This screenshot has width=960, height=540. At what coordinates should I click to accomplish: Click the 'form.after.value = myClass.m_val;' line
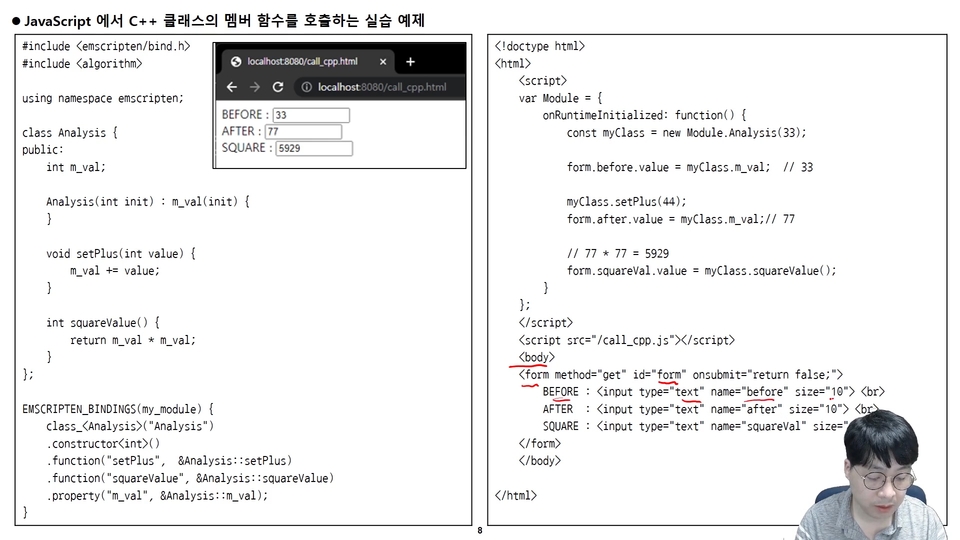click(666, 219)
